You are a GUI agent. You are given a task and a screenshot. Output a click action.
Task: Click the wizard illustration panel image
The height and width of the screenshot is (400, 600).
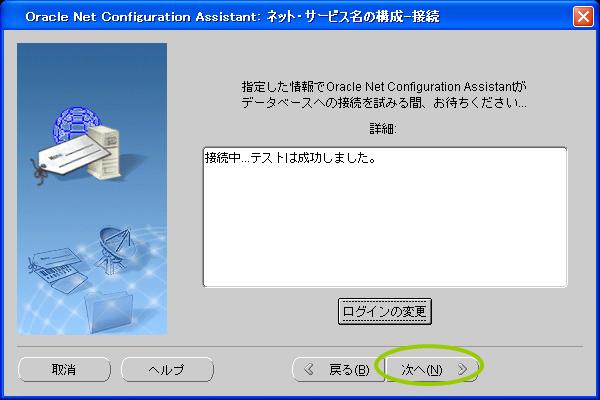point(92,189)
